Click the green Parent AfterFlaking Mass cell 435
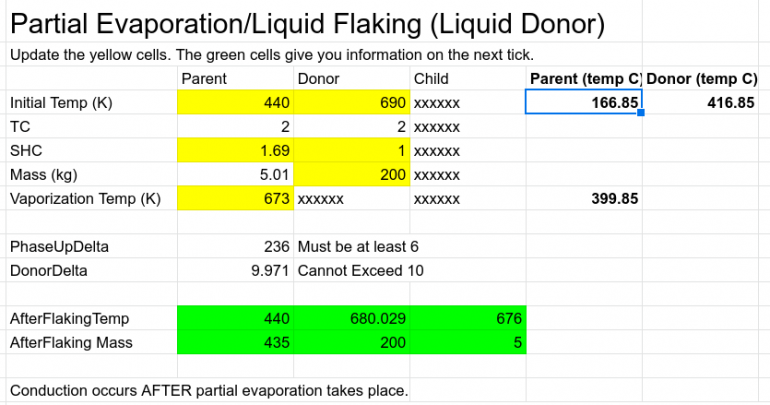 (235, 343)
